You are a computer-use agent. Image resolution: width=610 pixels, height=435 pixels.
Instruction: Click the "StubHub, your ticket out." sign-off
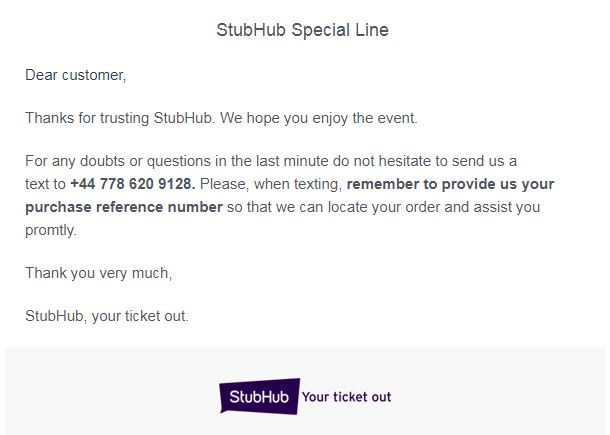point(106,316)
